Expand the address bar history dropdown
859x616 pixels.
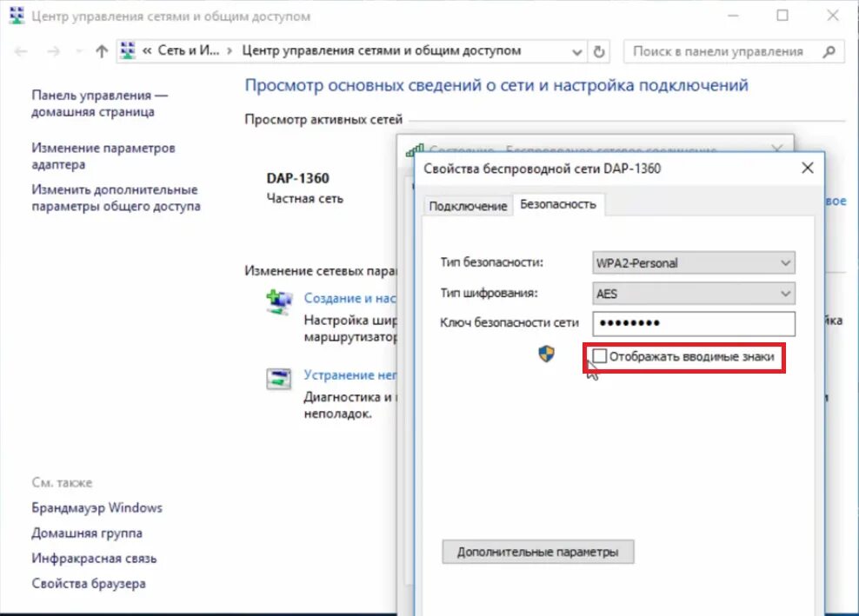576,52
